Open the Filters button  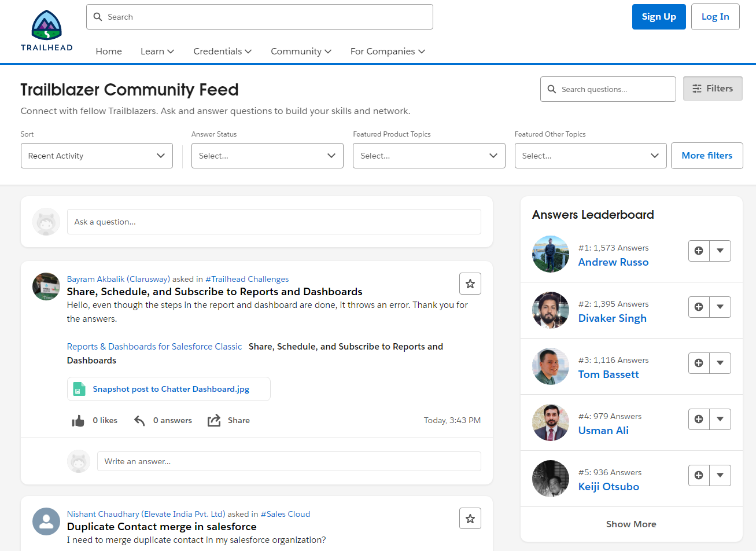tap(713, 89)
